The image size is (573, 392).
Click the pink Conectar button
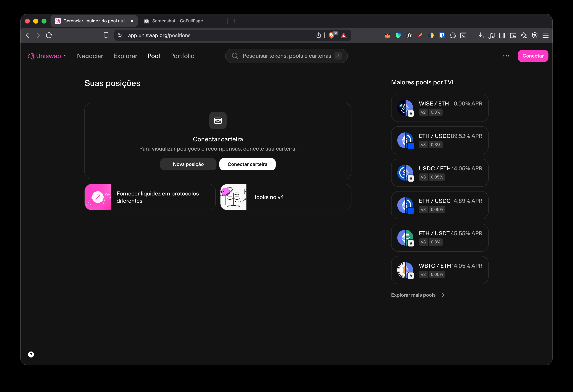pyautogui.click(x=533, y=56)
